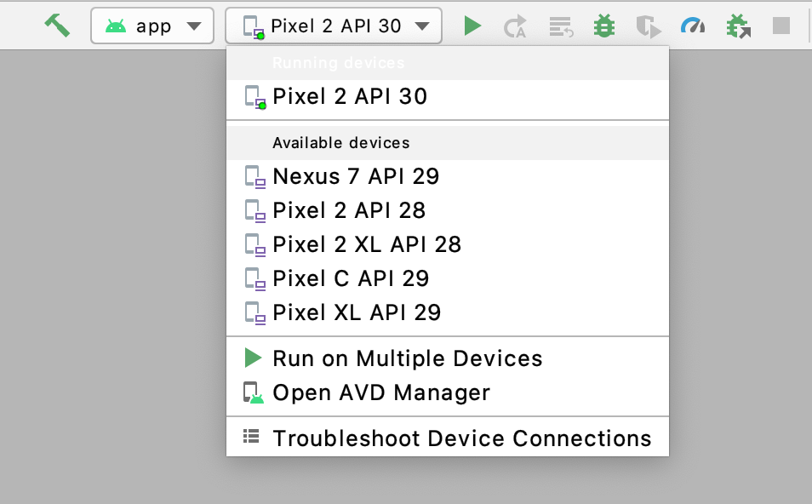The image size is (812, 504).
Task: Choose Nexus 7 API 29 device
Action: 448,176
